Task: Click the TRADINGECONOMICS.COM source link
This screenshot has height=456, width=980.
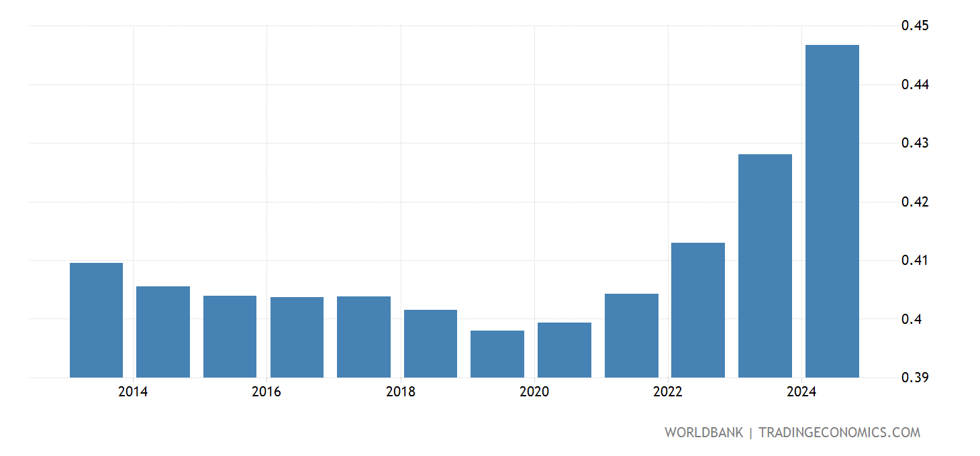Action: click(x=839, y=433)
